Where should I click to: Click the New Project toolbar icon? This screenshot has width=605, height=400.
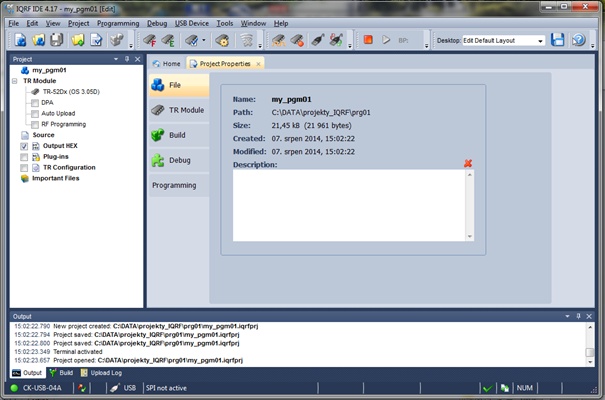tap(20, 40)
